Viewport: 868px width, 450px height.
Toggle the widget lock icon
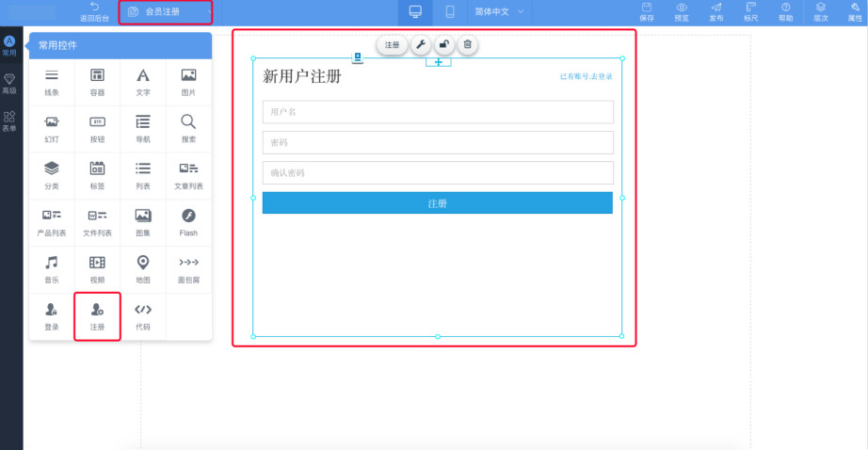444,44
